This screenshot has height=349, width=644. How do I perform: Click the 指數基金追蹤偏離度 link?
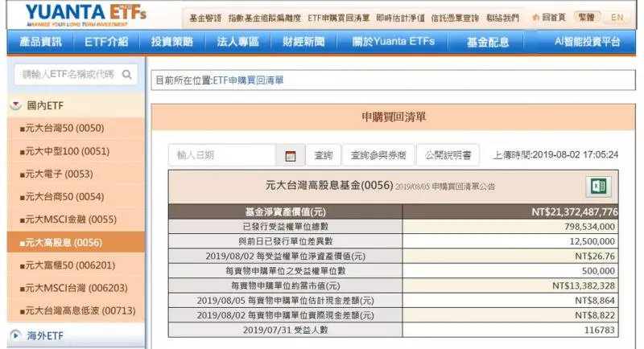point(265,18)
